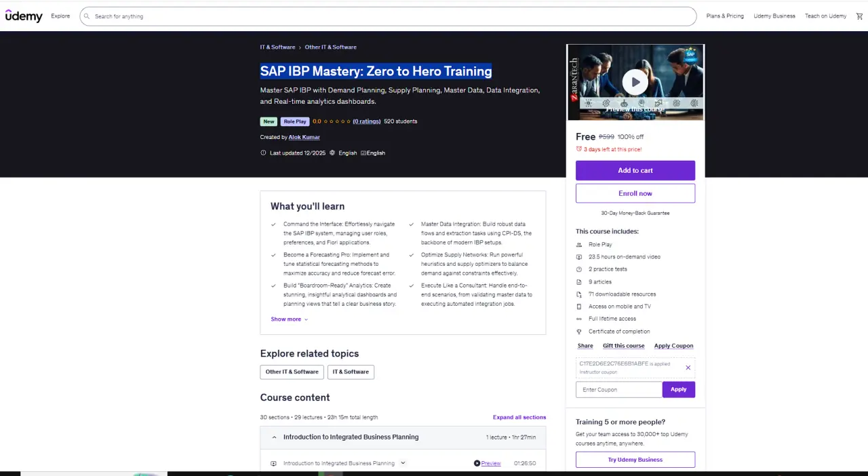Focus the Enter Coupon field
The height and width of the screenshot is (476, 868).
coord(619,389)
